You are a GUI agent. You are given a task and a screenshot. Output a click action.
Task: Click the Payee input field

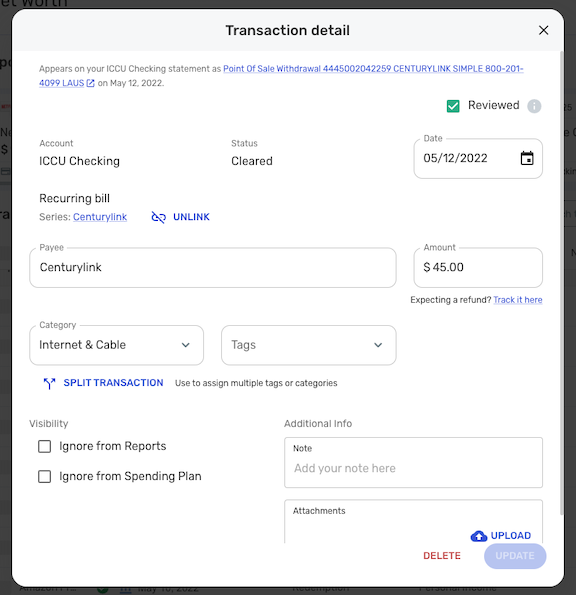point(213,268)
